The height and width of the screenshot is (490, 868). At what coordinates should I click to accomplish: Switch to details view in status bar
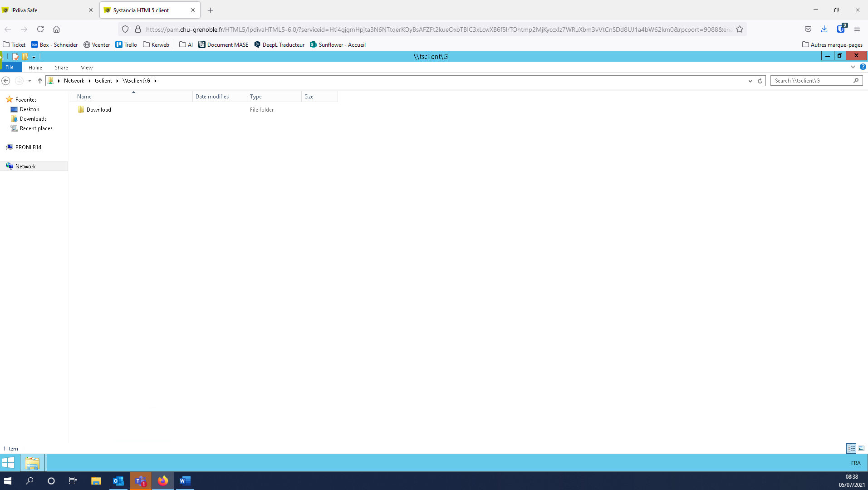pyautogui.click(x=851, y=448)
